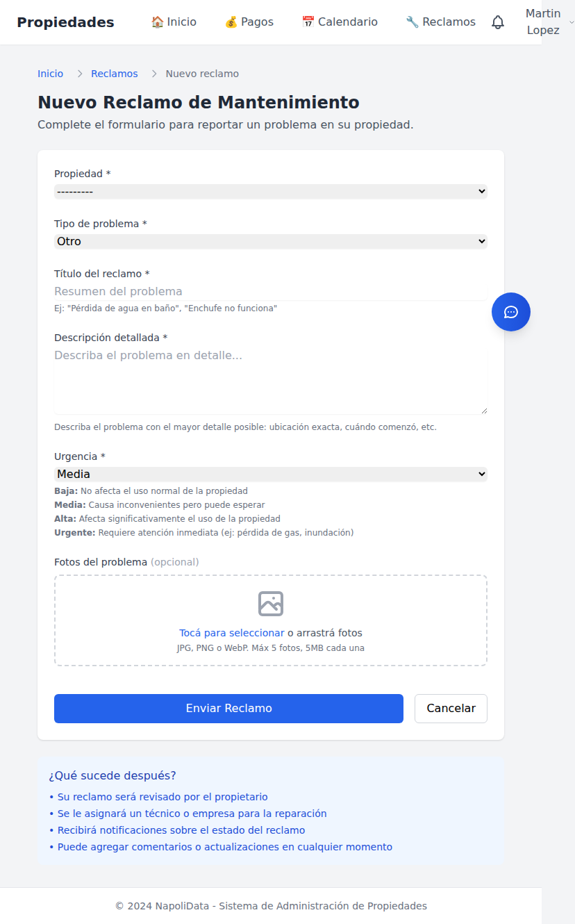The height and width of the screenshot is (924, 575).
Task: Open Calendario from the top navigation
Action: click(x=347, y=22)
